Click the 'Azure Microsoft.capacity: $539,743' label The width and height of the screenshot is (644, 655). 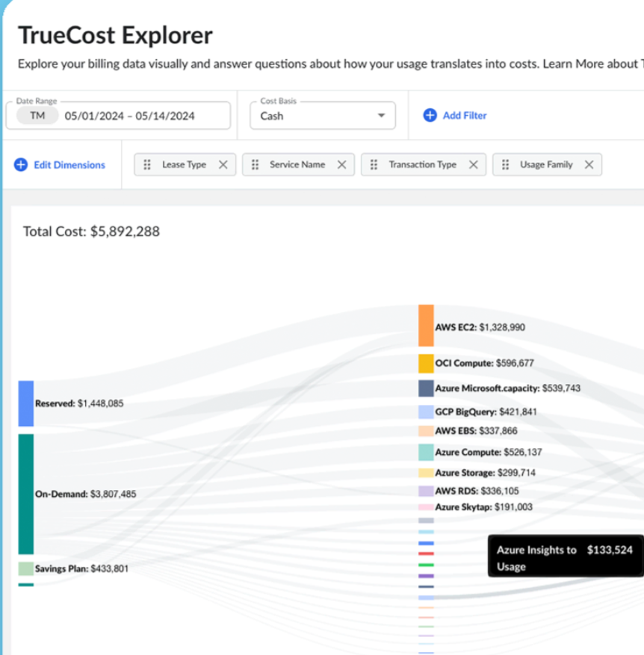click(x=508, y=388)
